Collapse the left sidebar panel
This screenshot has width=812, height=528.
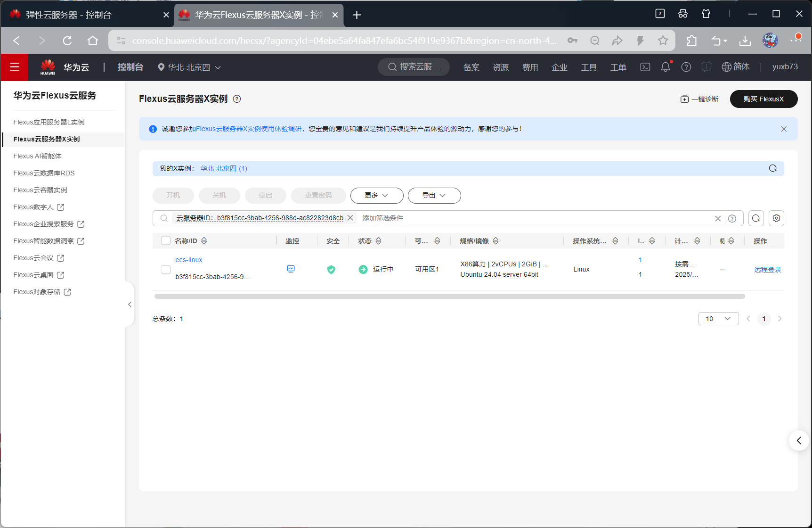[130, 305]
